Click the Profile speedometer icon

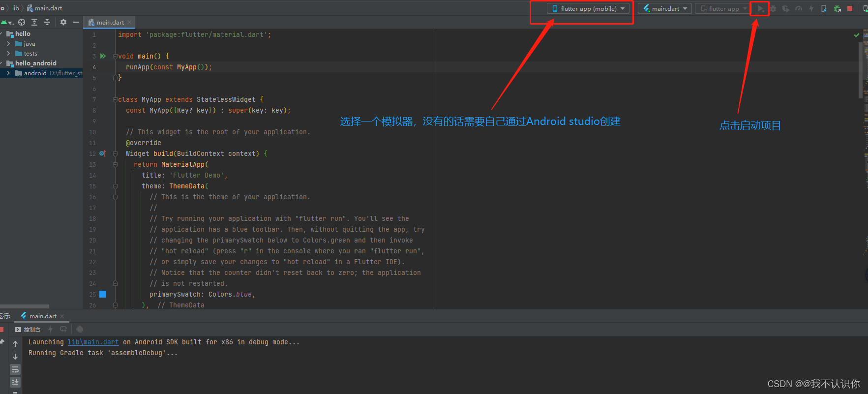click(x=799, y=8)
